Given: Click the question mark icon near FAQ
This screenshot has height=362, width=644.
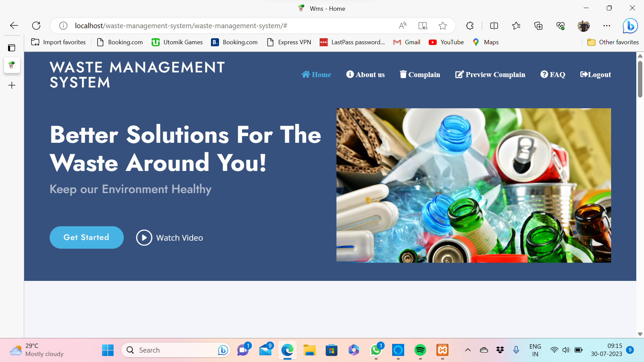Looking at the screenshot, I should pyautogui.click(x=544, y=74).
